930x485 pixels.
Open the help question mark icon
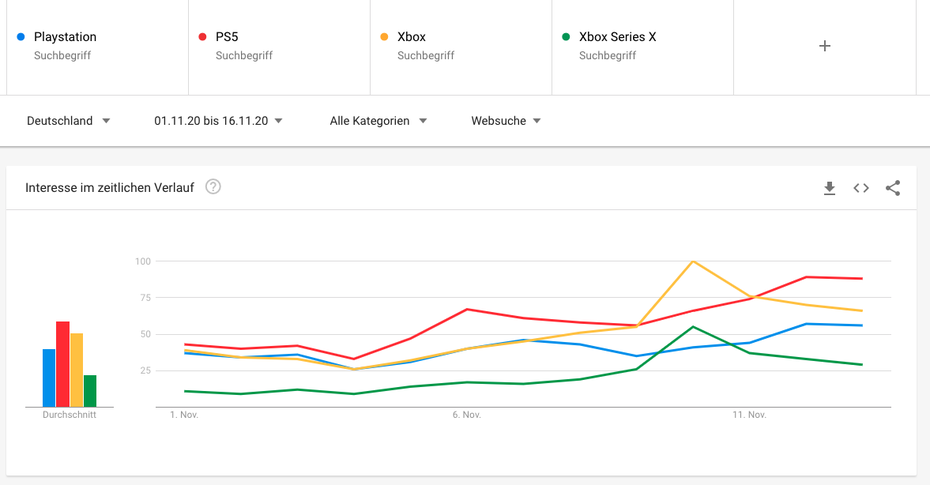(213, 187)
